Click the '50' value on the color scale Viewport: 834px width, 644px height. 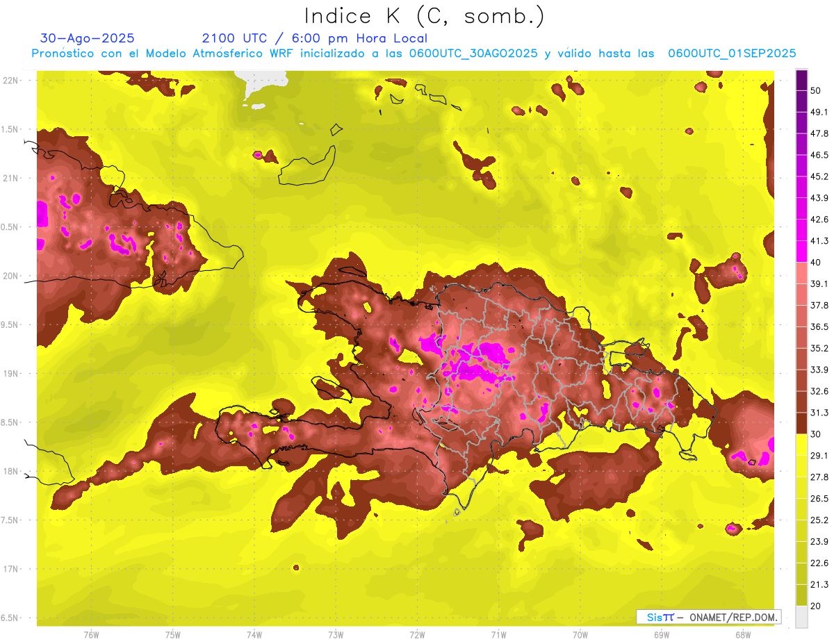click(816, 90)
